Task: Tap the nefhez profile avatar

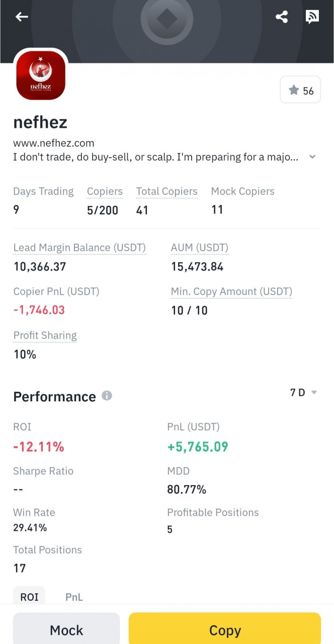Action: pyautogui.click(x=41, y=75)
